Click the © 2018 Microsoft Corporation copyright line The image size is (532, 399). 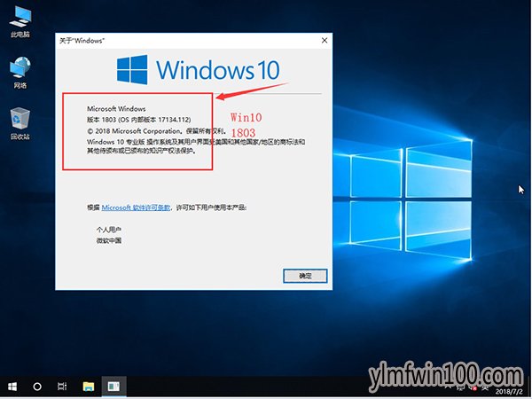(156, 131)
